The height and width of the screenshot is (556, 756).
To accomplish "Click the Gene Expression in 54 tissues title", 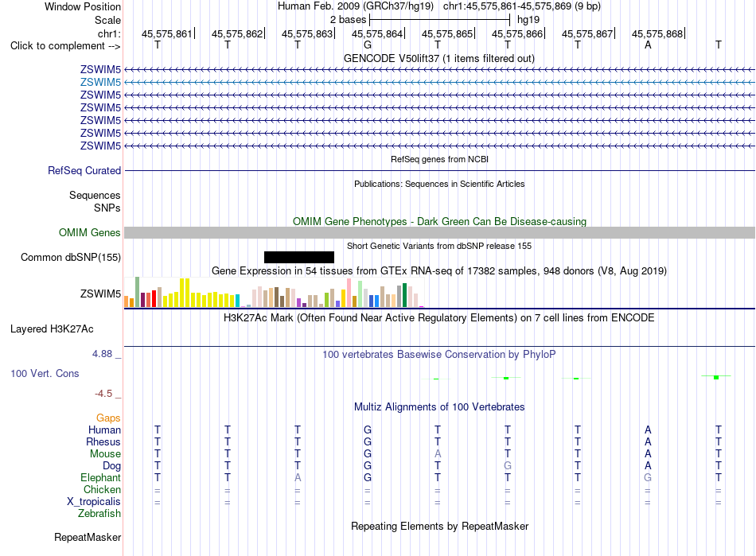I will click(x=439, y=270).
